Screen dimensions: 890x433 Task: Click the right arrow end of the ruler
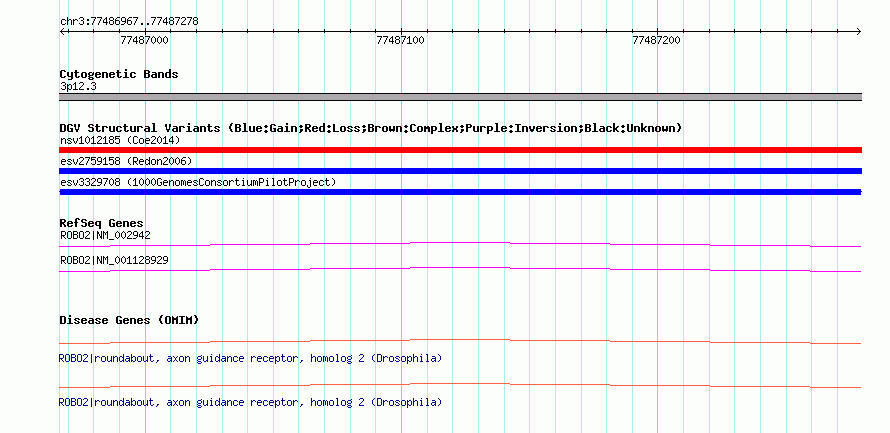[x=858, y=31]
